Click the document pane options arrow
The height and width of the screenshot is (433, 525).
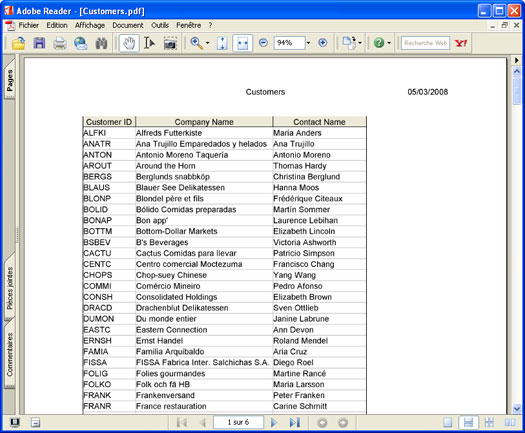point(517,60)
